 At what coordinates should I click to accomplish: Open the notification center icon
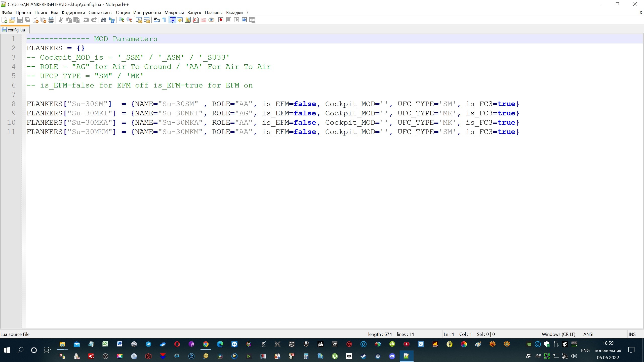(631, 350)
